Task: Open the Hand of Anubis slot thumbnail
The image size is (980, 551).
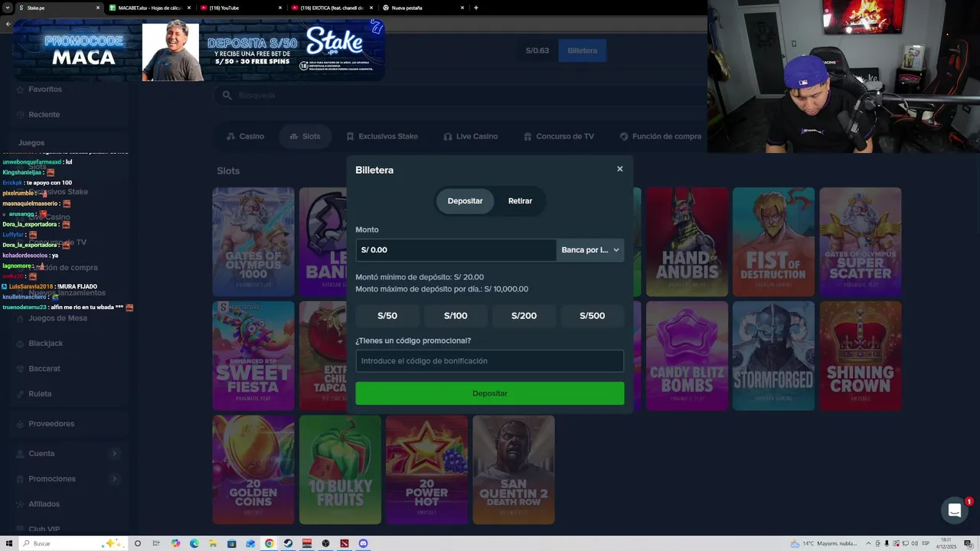Action: tap(687, 242)
